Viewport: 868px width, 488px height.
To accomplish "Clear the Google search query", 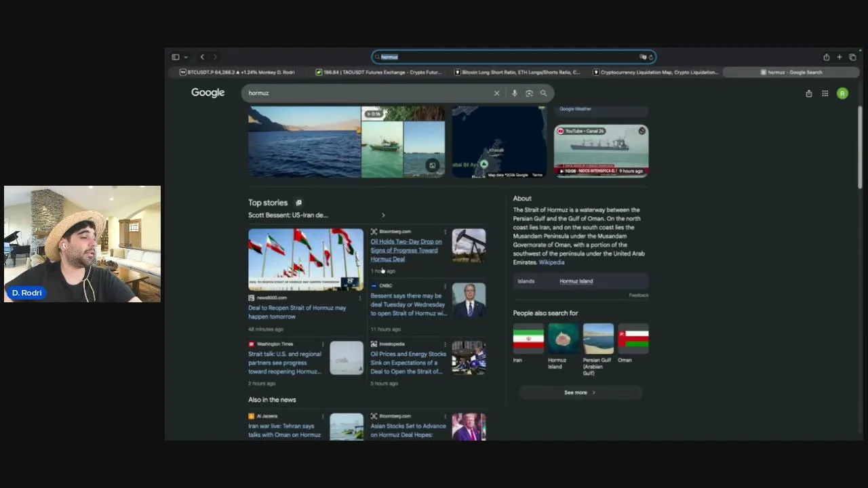I will [x=496, y=94].
